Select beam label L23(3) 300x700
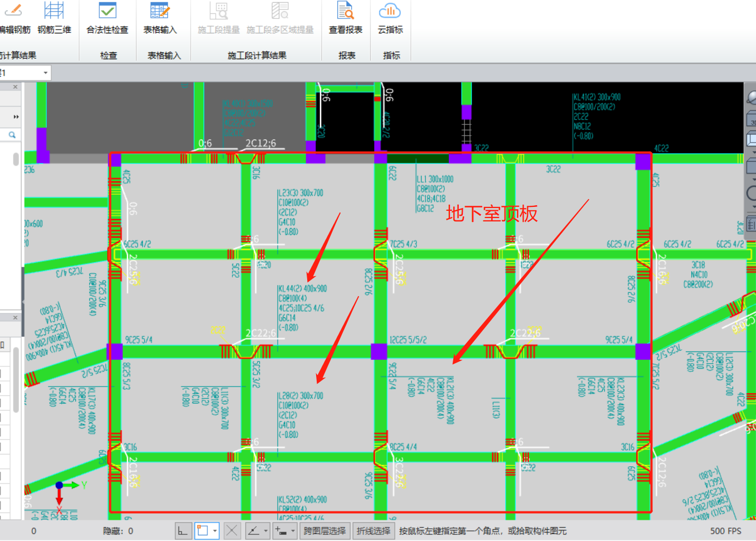Screen dimensions: 756x541 coord(301,193)
